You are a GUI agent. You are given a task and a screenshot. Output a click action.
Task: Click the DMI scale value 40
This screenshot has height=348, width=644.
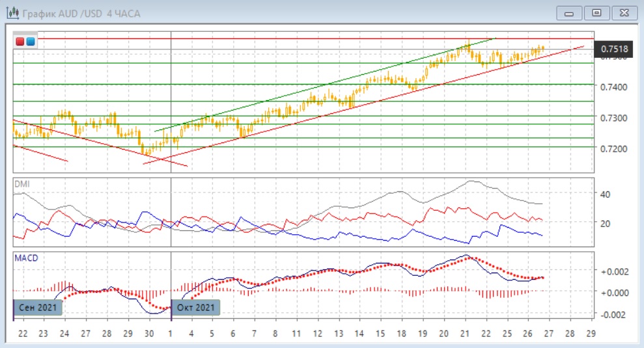click(604, 194)
